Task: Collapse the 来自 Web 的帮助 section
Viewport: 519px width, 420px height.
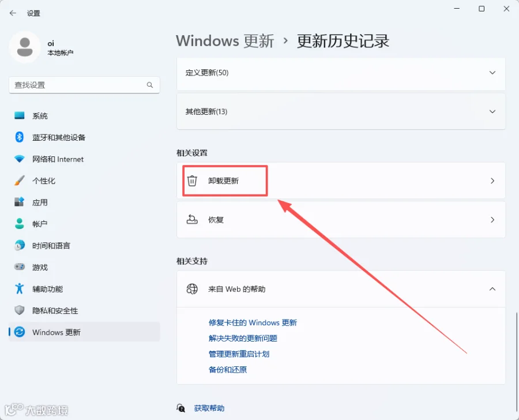Action: click(x=492, y=289)
